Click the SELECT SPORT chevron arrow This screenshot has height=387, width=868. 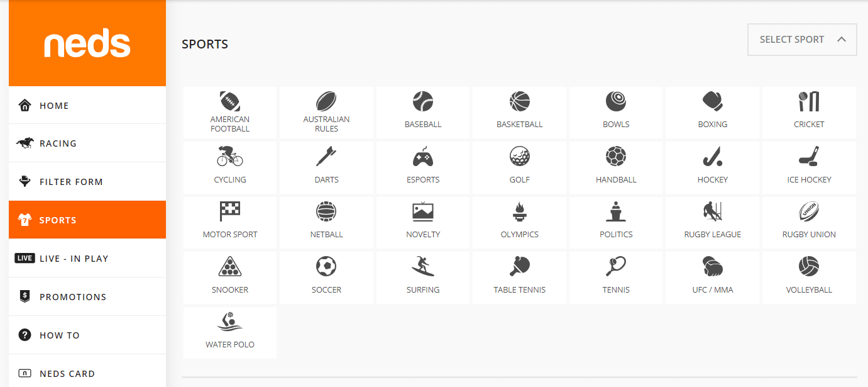[842, 39]
